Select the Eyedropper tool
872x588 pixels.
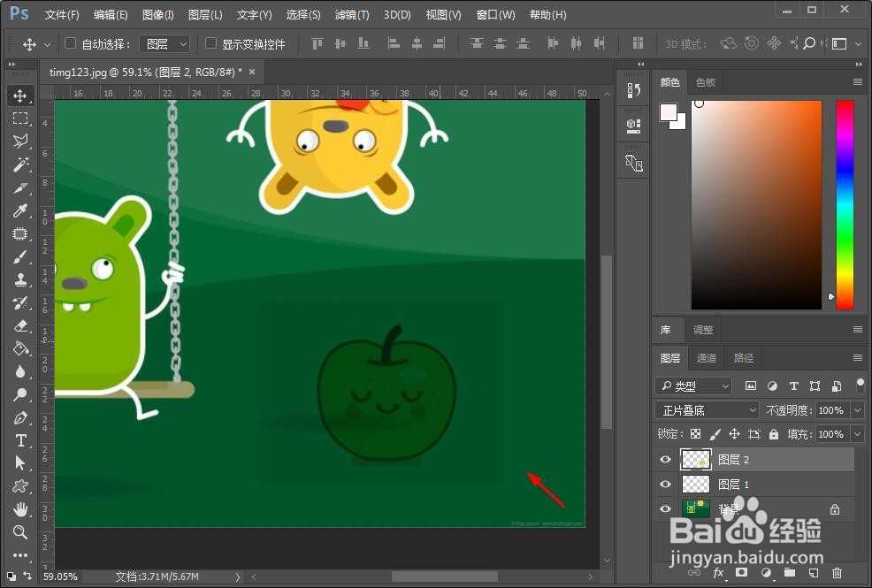(20, 210)
